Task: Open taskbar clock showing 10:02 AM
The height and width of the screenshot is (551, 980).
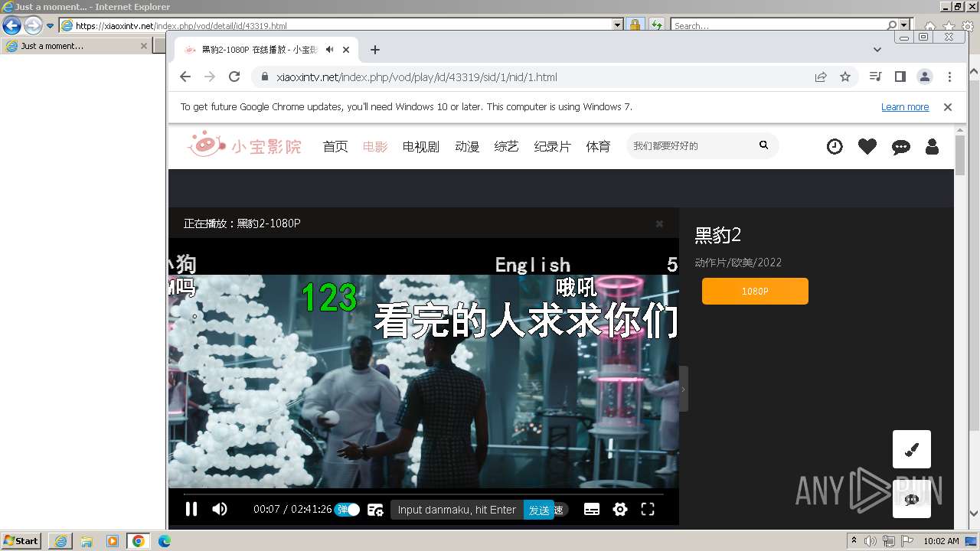Action: (x=941, y=541)
